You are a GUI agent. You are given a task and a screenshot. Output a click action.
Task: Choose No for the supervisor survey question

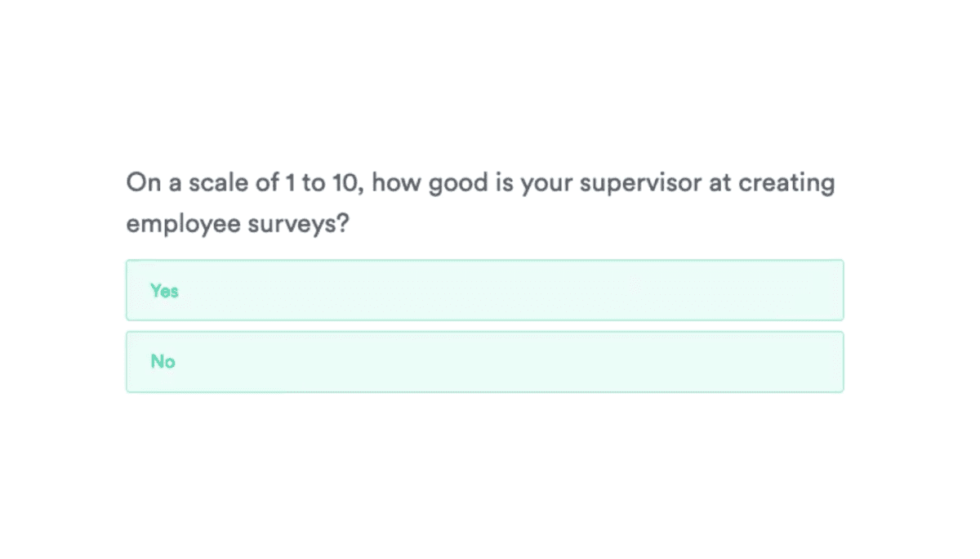point(484,361)
